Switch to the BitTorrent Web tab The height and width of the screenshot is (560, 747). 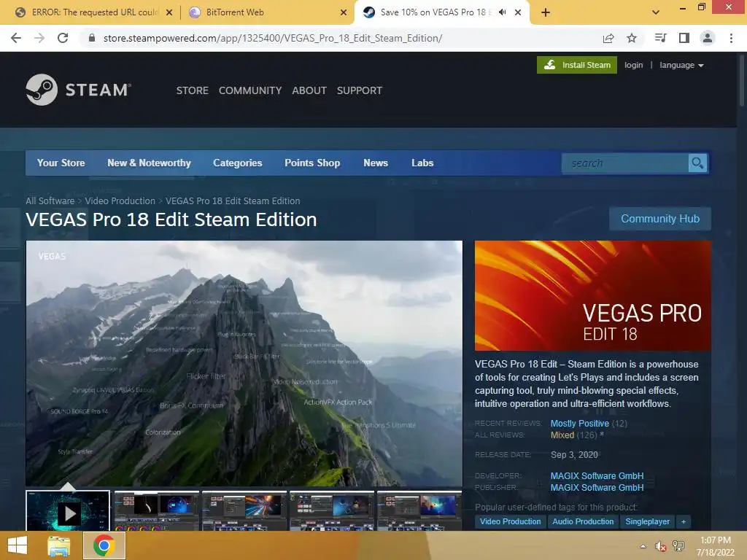(x=268, y=12)
